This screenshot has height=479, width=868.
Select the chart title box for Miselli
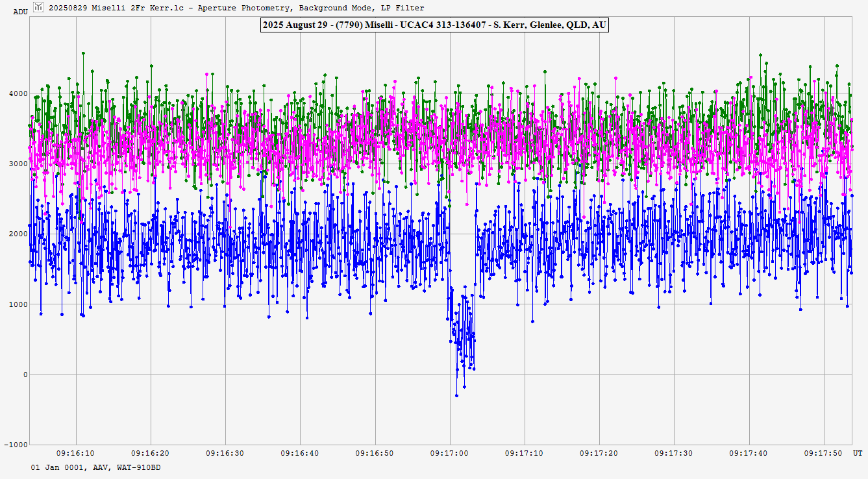[x=434, y=25]
